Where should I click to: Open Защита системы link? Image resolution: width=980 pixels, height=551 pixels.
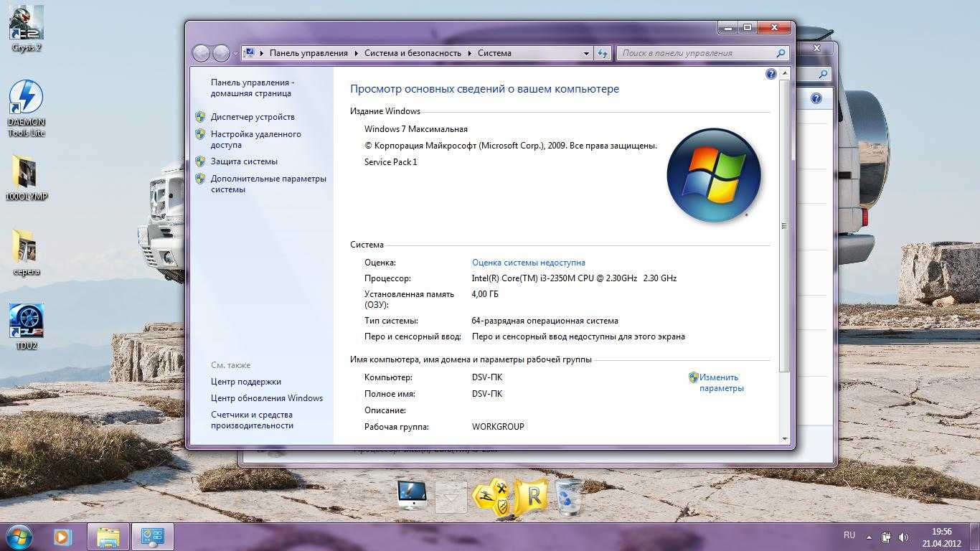(244, 161)
